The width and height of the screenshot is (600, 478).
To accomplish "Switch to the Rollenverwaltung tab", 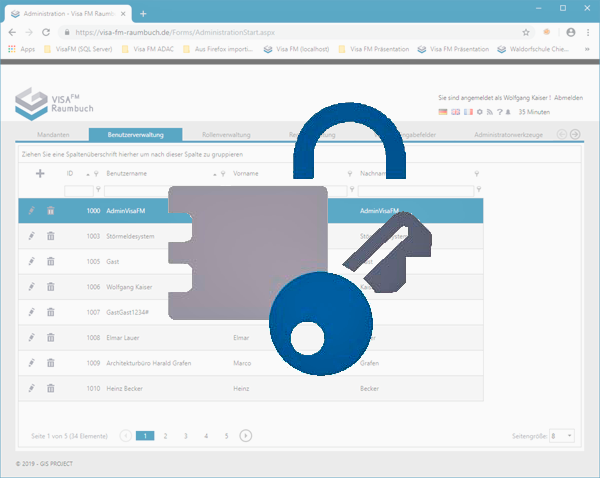I will pyautogui.click(x=226, y=135).
